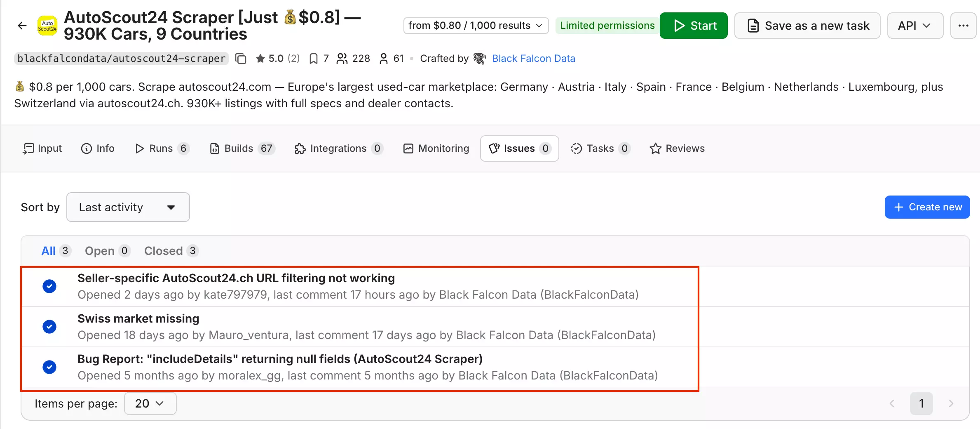This screenshot has height=429, width=980.
Task: Click the closed status icon for the Seller-specific issue
Action: pyautogui.click(x=49, y=286)
